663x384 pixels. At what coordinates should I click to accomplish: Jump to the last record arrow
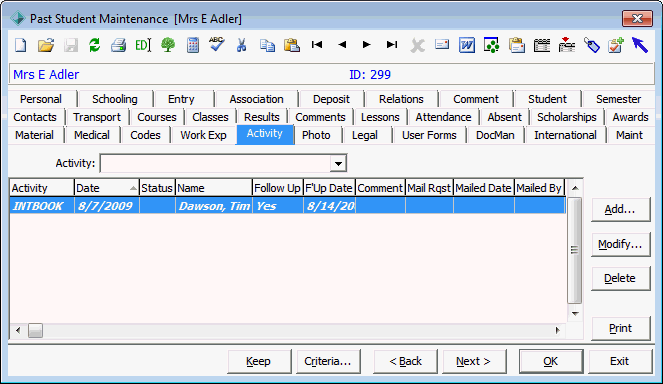coord(392,44)
